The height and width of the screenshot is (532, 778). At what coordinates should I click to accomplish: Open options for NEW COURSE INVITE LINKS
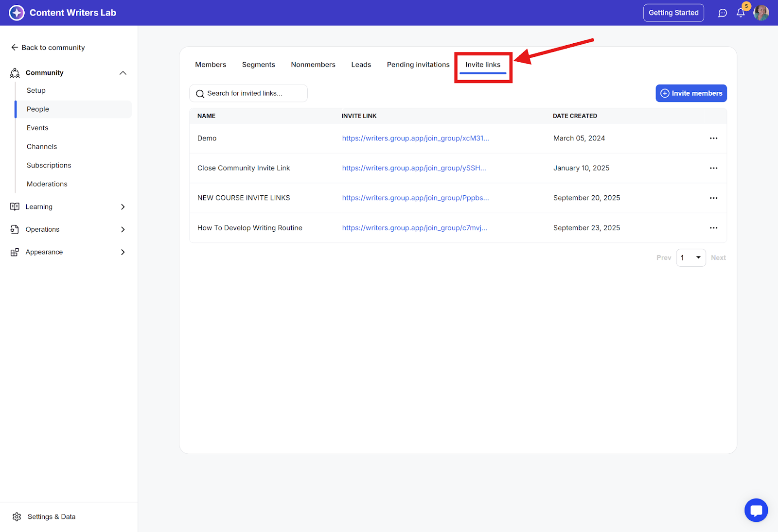pos(713,198)
